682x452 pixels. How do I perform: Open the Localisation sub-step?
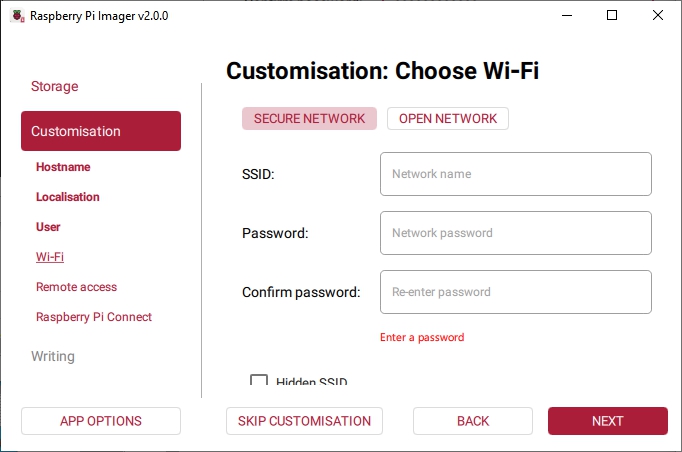click(x=68, y=197)
